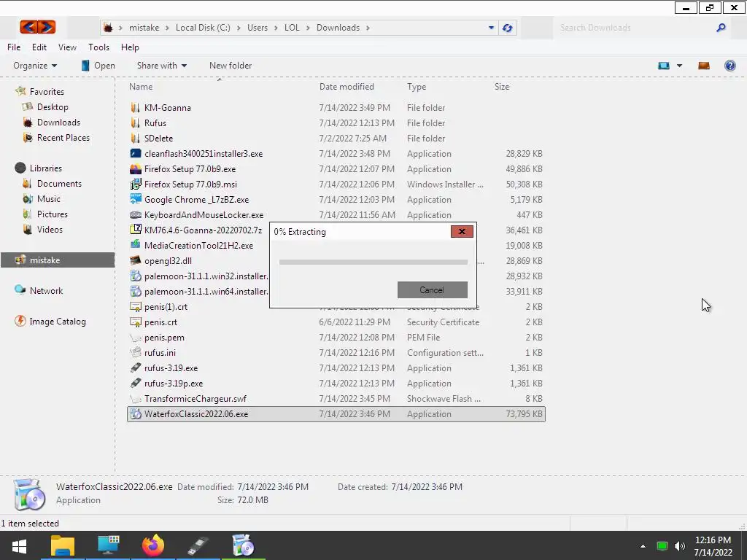Screen dimensions: 747x560
Task: Expand the chevron after Users in breadcrumb
Action: tap(276, 28)
